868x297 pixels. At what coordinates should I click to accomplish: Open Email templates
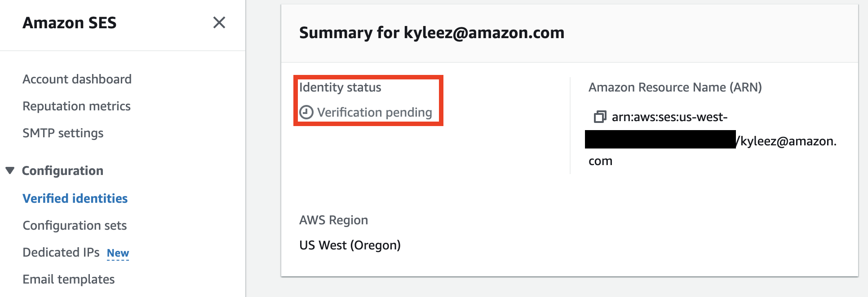click(x=69, y=279)
